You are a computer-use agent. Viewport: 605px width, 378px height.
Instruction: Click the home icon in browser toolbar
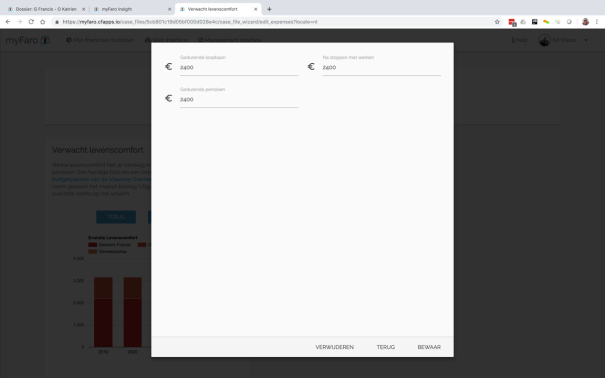(x=42, y=22)
